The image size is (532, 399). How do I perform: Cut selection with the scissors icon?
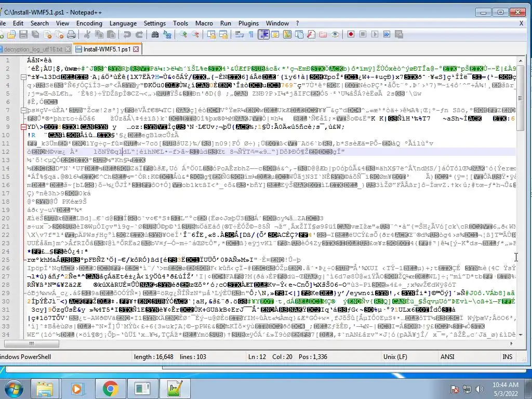pos(87,34)
